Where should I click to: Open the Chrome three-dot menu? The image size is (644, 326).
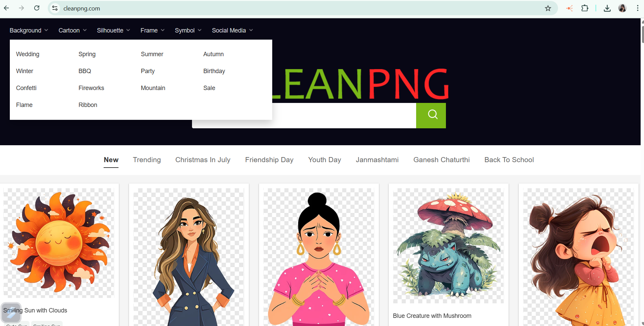coord(637,8)
